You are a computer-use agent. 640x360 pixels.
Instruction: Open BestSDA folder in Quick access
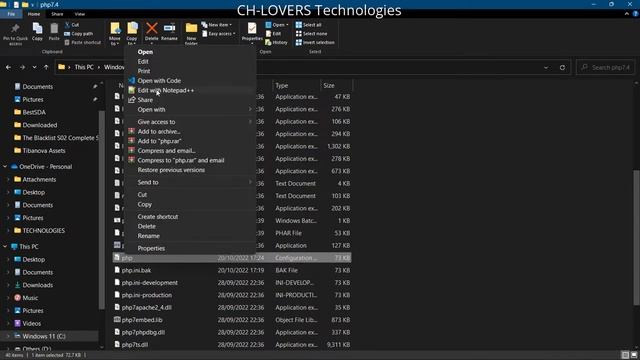coord(34,112)
